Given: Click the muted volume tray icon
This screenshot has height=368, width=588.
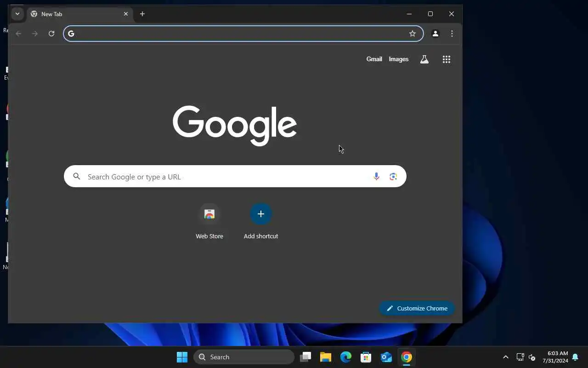Looking at the screenshot, I should (x=532, y=357).
